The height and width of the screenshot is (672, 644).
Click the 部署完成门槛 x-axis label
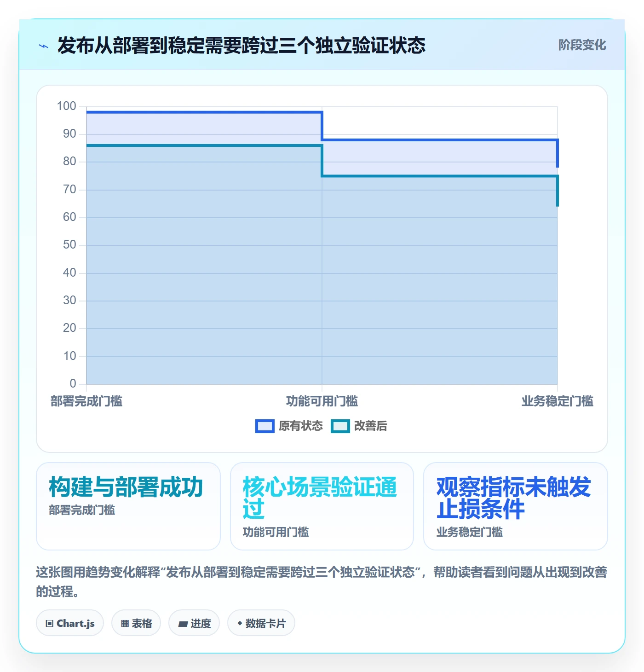pyautogui.click(x=86, y=401)
